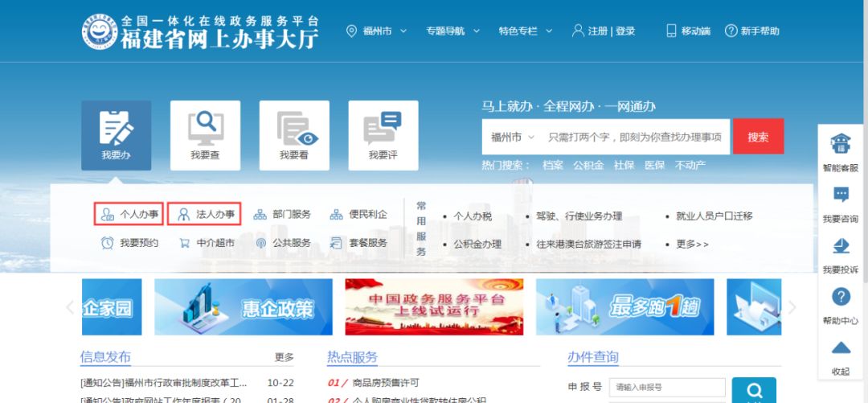This screenshot has height=403, width=868.
Task: Click 更多 beside 信息发布
Action: coord(284,357)
